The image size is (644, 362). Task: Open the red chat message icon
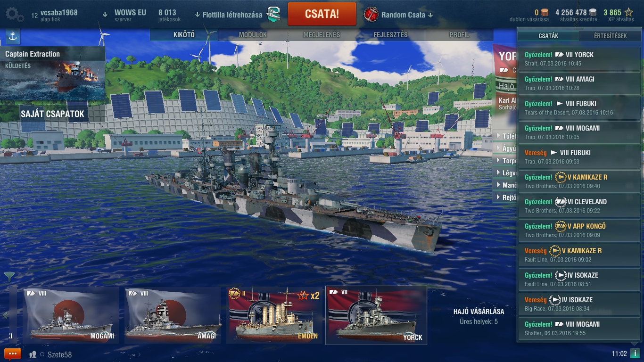click(x=13, y=354)
